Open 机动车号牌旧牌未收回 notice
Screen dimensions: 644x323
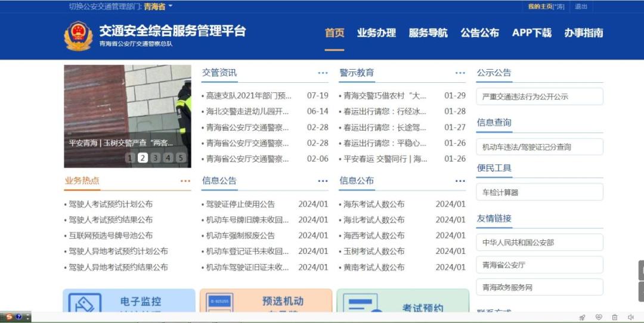[x=247, y=220]
